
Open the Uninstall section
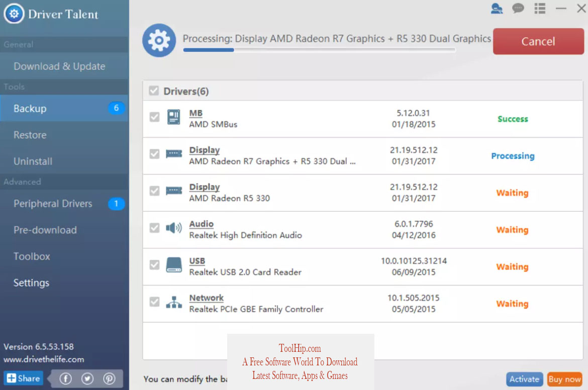pos(64,161)
